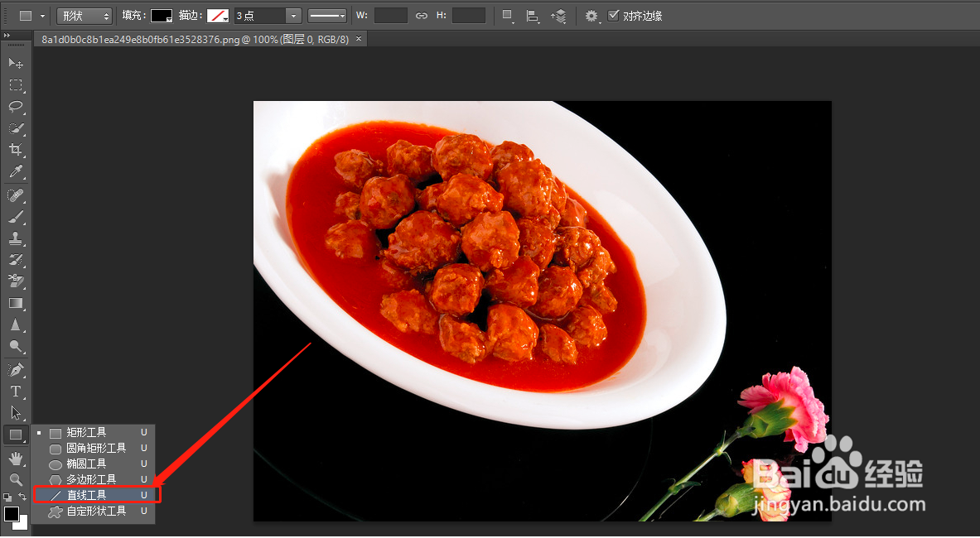980x538 pixels.
Task: Select the Pen tool
Action: point(16,369)
